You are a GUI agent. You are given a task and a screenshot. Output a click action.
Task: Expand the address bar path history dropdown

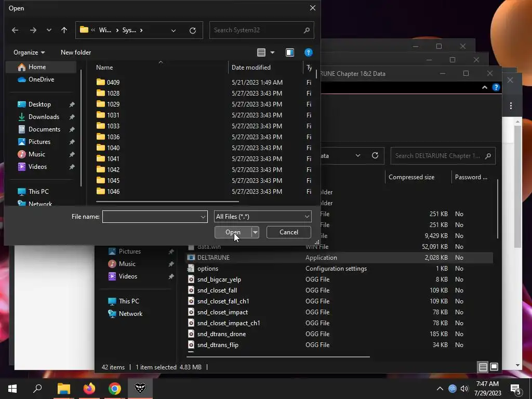coord(174,31)
